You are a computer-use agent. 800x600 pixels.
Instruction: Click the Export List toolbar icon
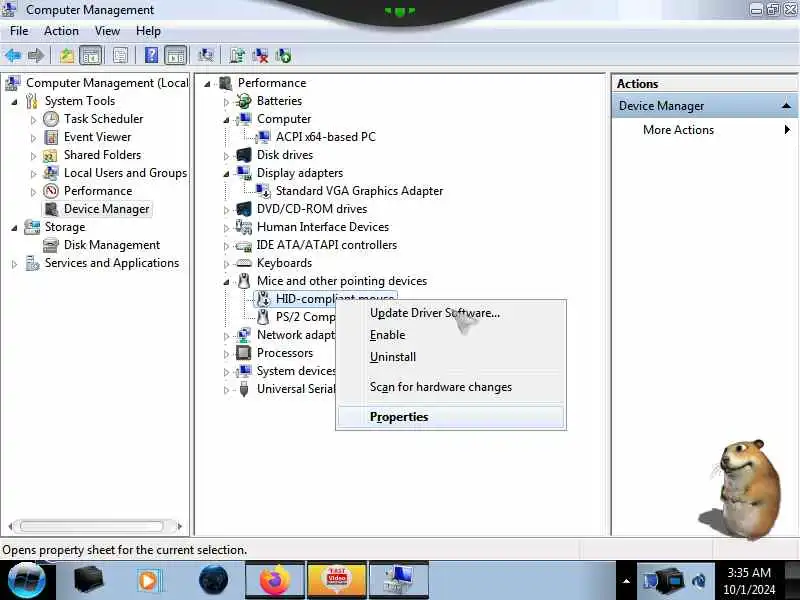coord(120,55)
